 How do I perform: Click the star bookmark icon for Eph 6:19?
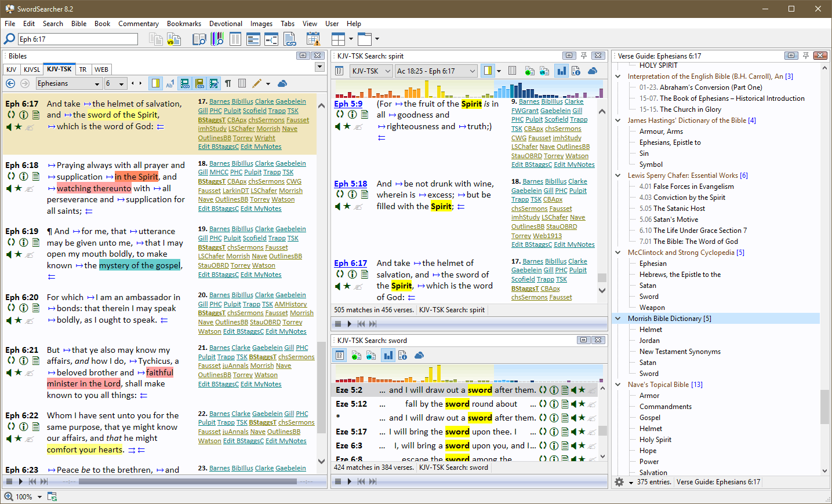pos(18,254)
